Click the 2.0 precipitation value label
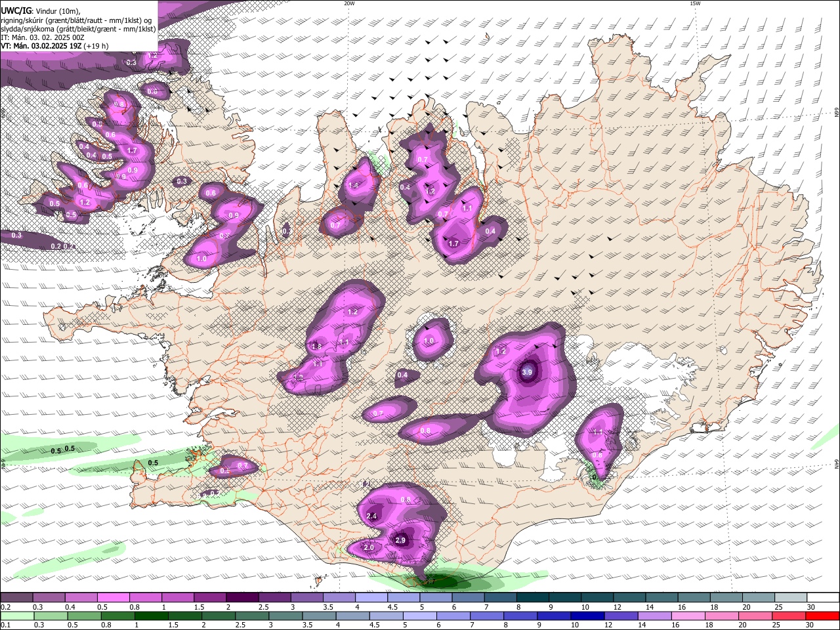 click(x=369, y=547)
